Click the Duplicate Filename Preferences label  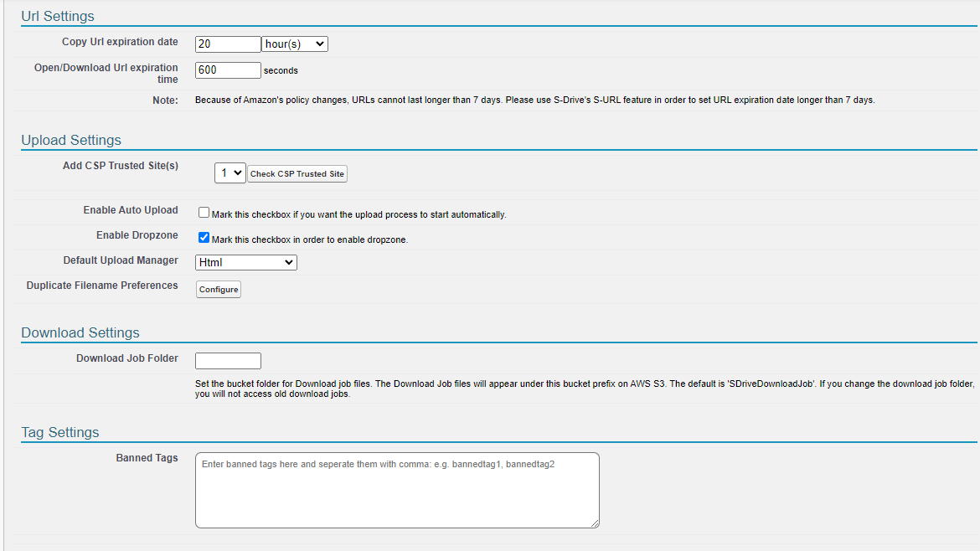coord(102,286)
